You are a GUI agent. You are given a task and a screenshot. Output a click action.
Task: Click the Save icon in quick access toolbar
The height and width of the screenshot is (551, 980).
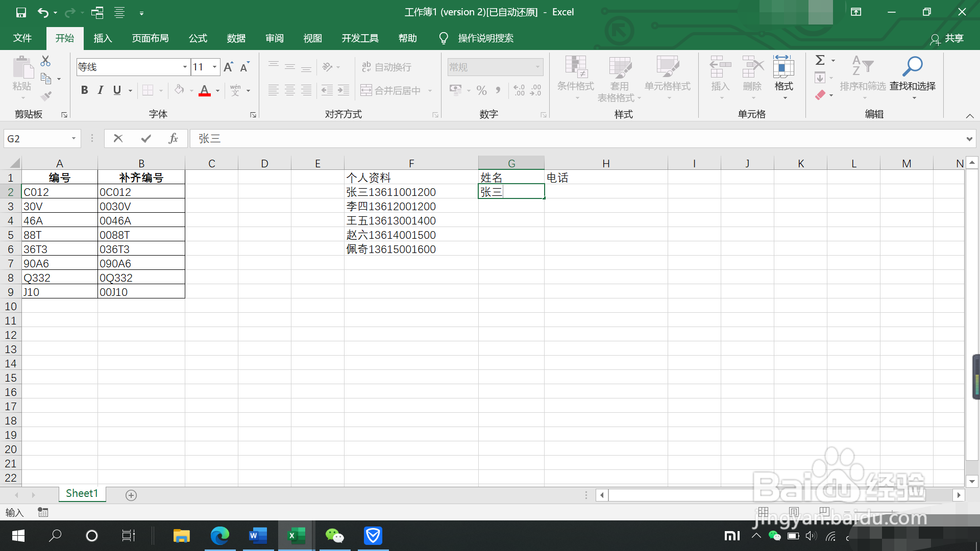(x=21, y=12)
